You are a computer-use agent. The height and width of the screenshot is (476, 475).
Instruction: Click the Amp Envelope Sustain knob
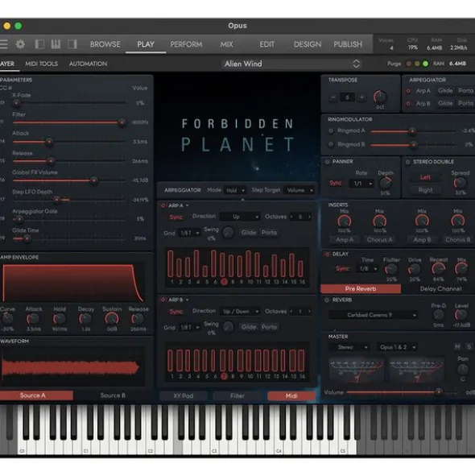(x=112, y=319)
